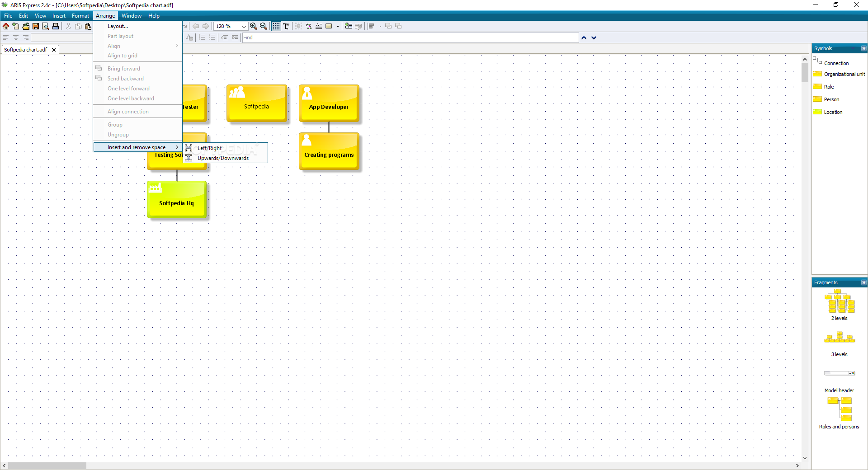
Task: Select the Role symbol
Action: click(x=824, y=87)
